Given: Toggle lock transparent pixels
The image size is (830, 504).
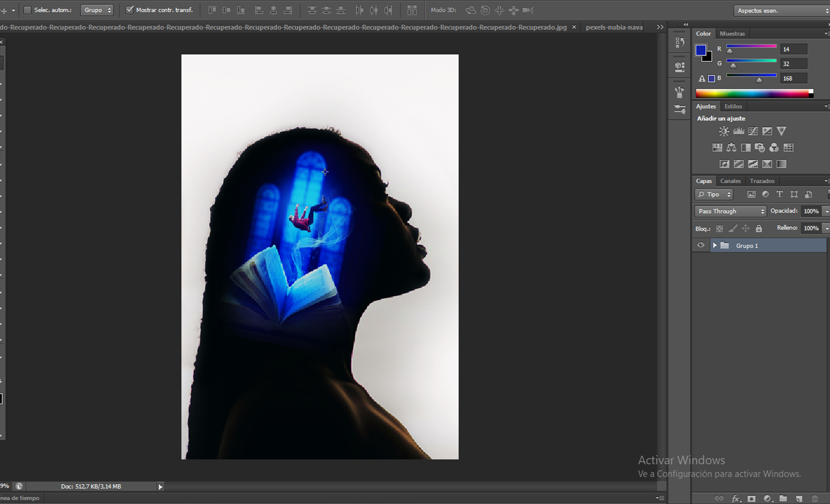Looking at the screenshot, I should [x=719, y=228].
